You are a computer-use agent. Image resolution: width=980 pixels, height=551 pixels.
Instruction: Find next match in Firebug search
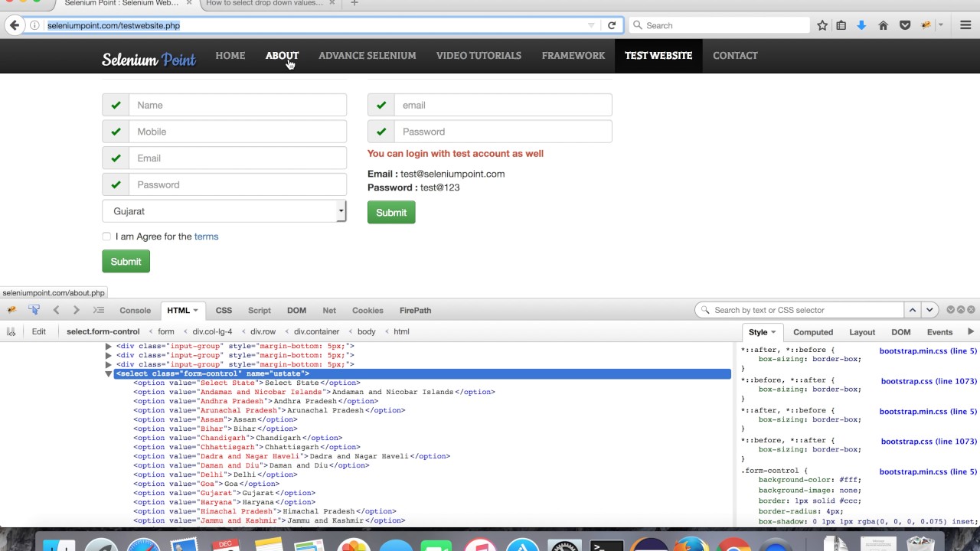pos(929,310)
